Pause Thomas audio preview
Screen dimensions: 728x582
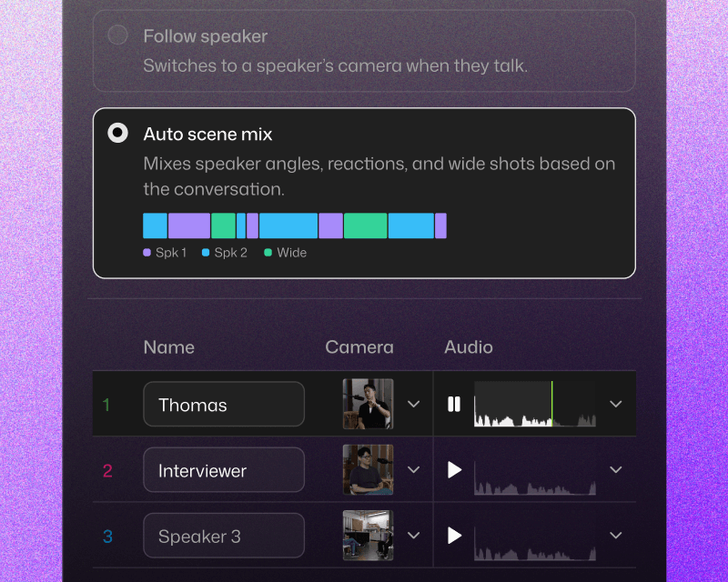pyautogui.click(x=453, y=404)
